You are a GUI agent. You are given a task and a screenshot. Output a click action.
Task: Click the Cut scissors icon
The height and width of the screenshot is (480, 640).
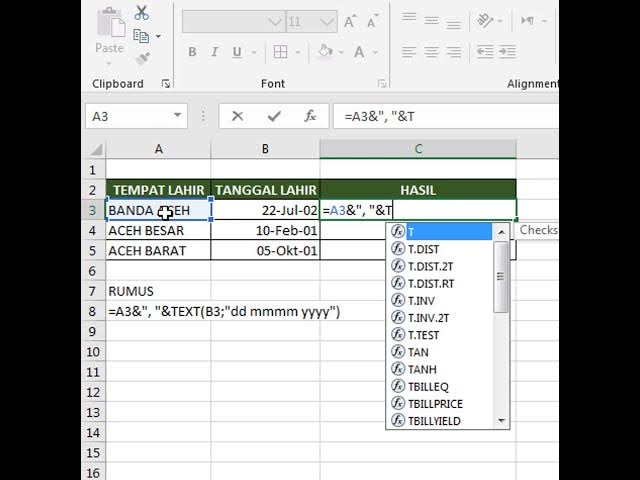[x=142, y=13]
